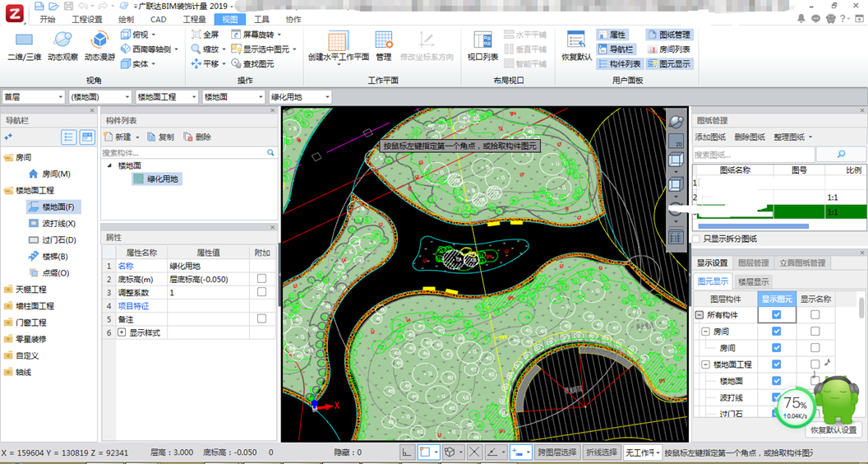
Task: Click the search icon in 图纸管理
Action: (x=841, y=154)
